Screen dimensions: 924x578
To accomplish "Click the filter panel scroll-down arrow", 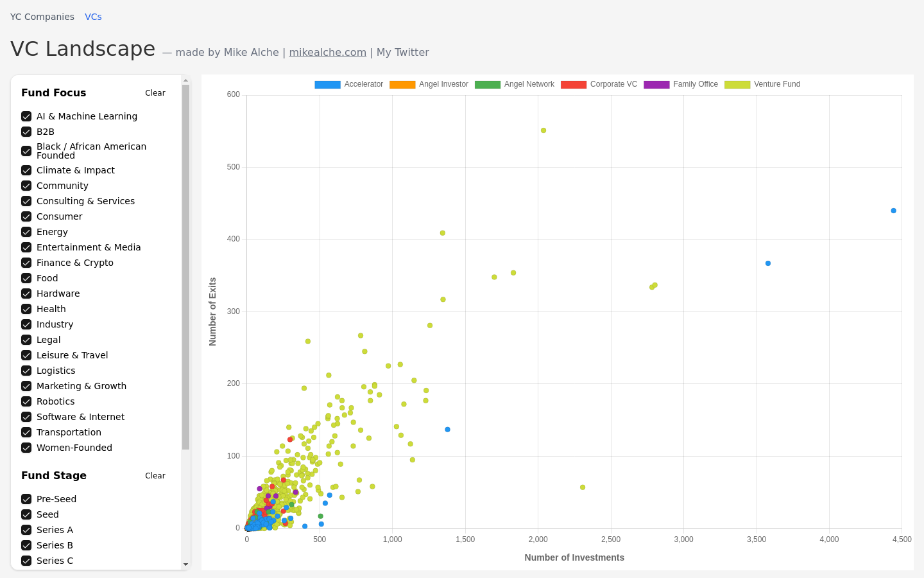I will 186,565.
